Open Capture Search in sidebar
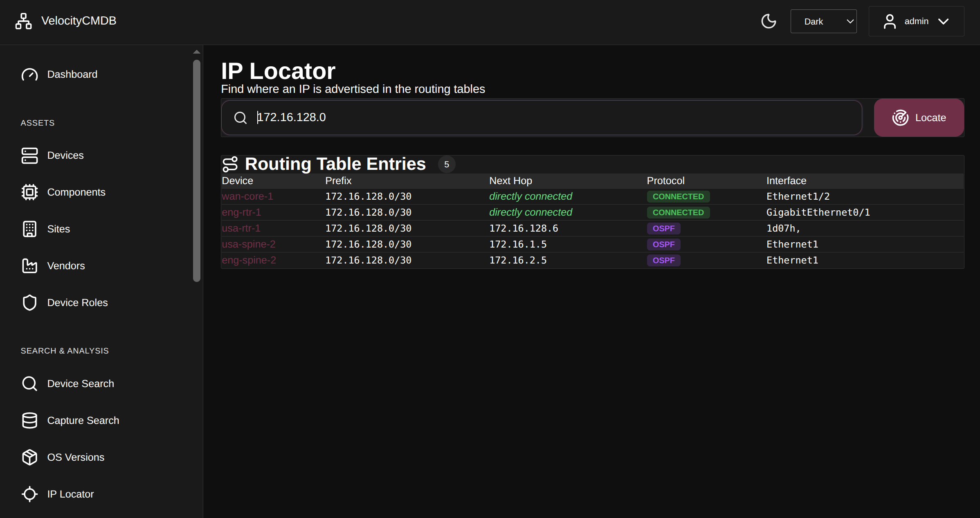The width and height of the screenshot is (980, 518). [x=83, y=420]
